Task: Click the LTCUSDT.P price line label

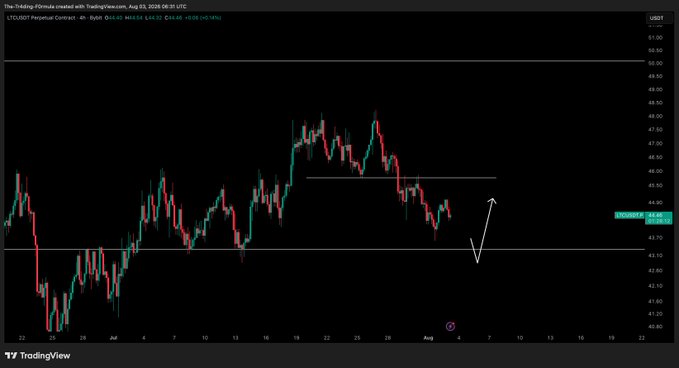Action: pyautogui.click(x=630, y=215)
